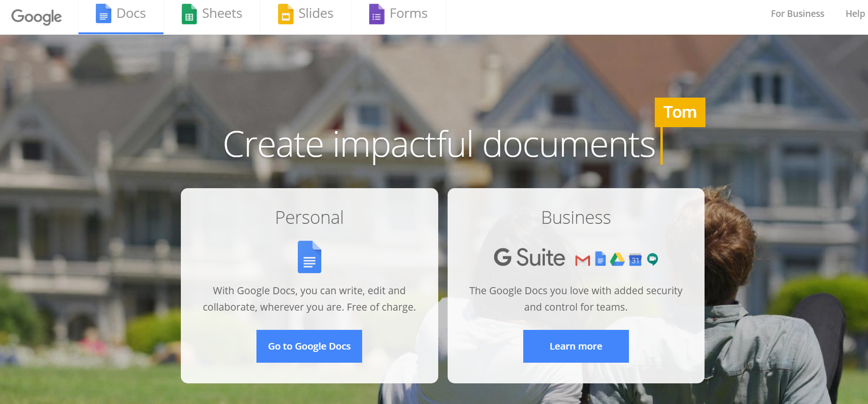Click the Google logo
Screen dimensions: 868x404
point(37,16)
